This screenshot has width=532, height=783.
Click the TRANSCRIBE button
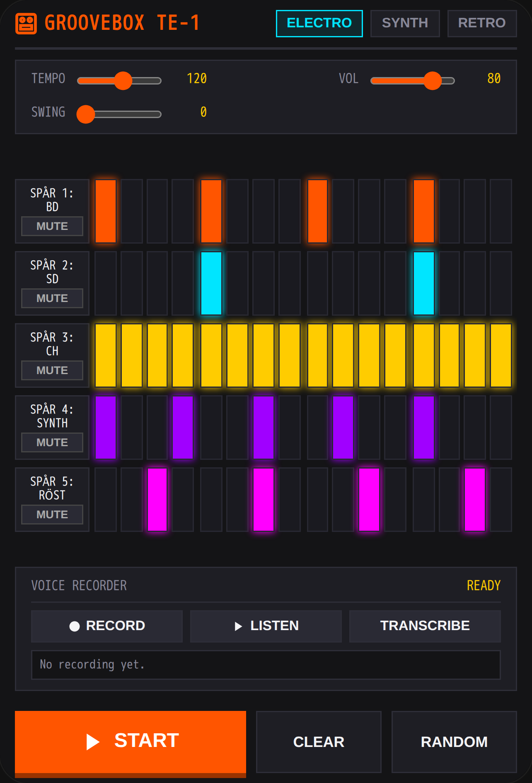pos(425,626)
